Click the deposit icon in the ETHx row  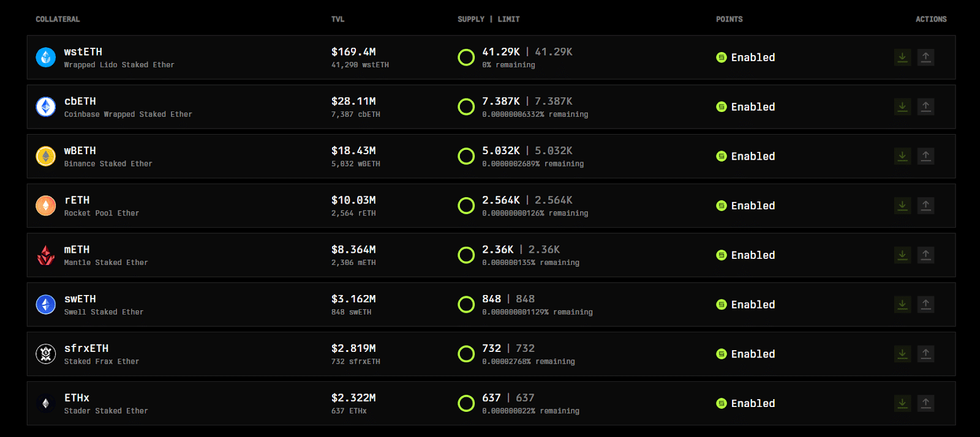(902, 403)
